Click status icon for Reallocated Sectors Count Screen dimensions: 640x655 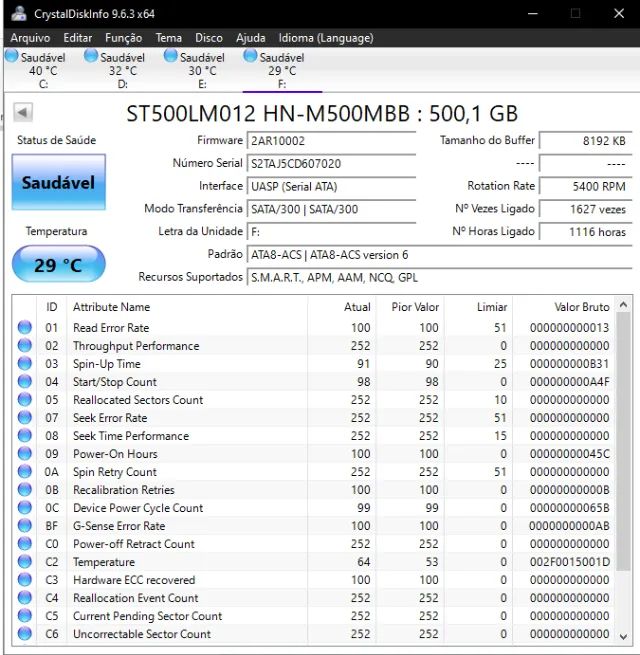pos(25,399)
